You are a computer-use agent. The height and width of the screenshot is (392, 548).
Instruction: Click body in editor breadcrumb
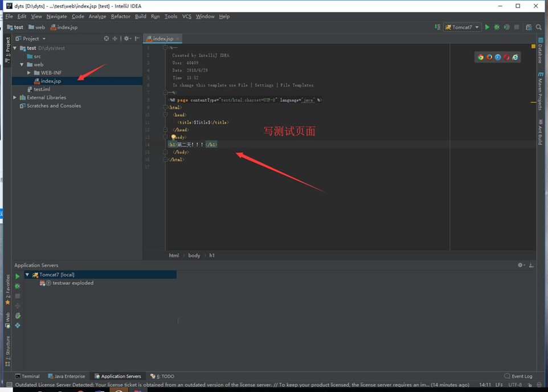[194, 255]
